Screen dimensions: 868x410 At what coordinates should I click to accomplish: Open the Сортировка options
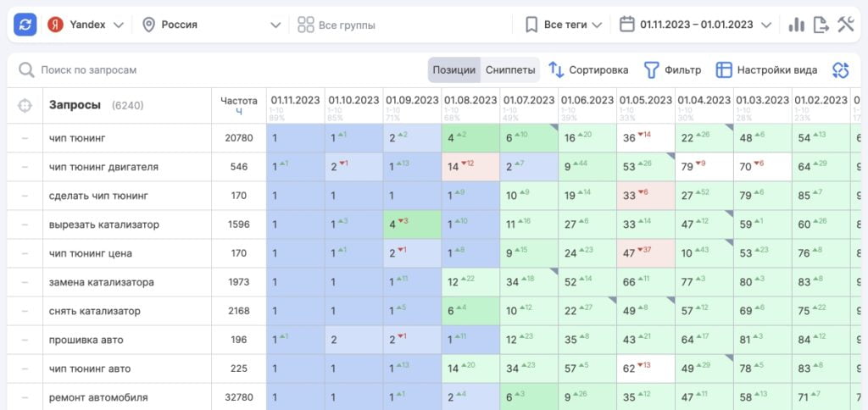[588, 70]
